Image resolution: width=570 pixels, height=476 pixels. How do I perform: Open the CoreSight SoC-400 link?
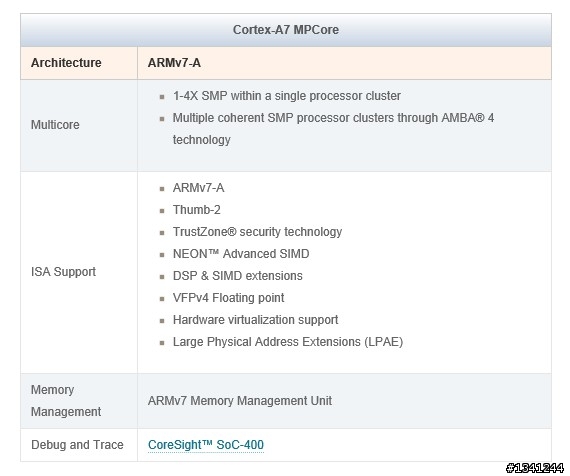tap(206, 445)
